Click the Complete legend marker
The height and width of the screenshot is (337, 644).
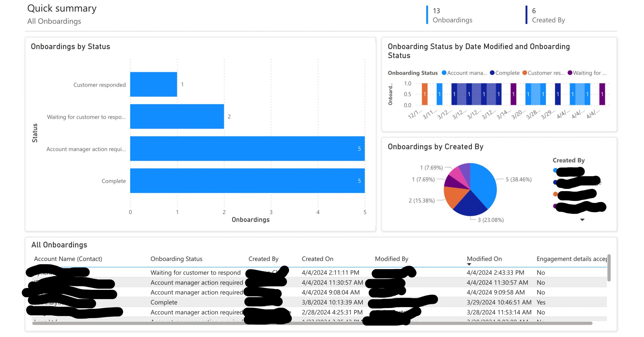click(x=492, y=73)
